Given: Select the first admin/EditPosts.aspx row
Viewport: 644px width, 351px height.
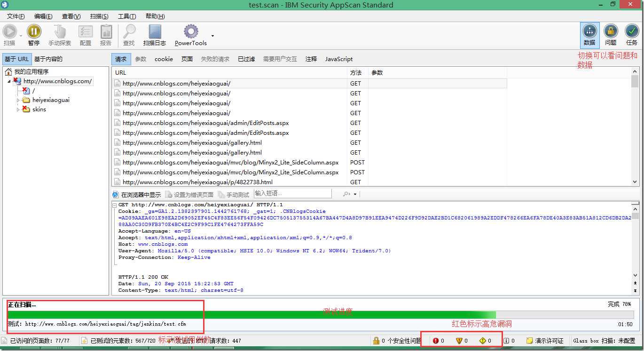Looking at the screenshot, I should (x=309, y=123).
